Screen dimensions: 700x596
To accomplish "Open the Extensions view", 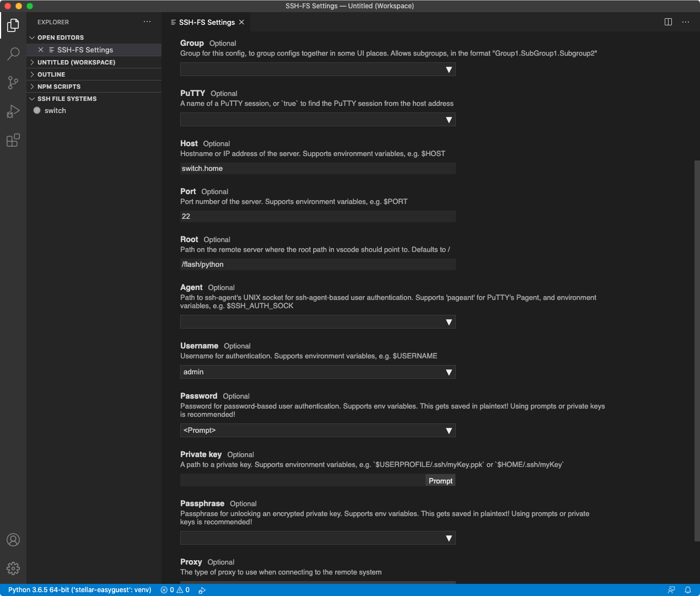I will pyautogui.click(x=13, y=141).
